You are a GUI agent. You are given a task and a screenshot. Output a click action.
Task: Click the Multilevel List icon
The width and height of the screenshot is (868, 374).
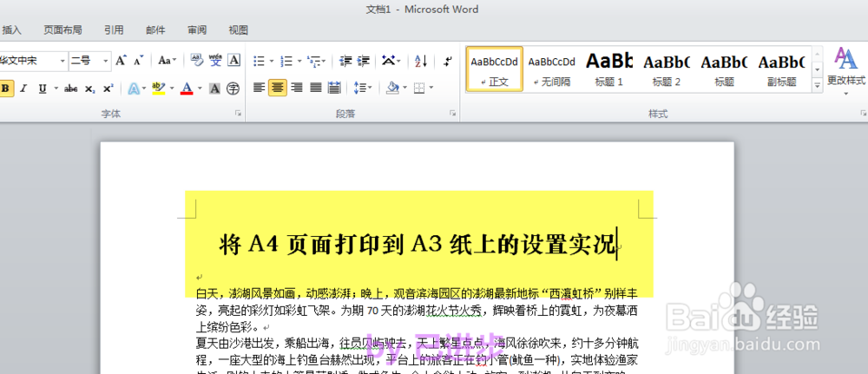point(314,61)
